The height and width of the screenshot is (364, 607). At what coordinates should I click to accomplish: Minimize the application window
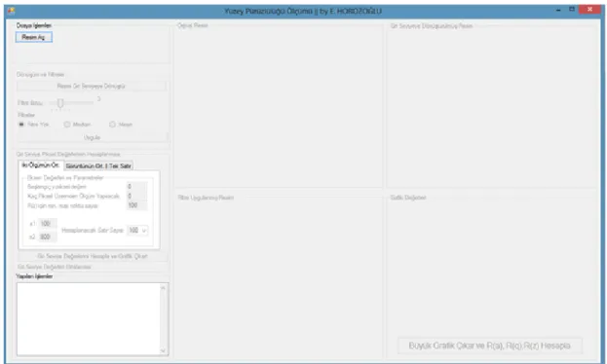click(558, 10)
